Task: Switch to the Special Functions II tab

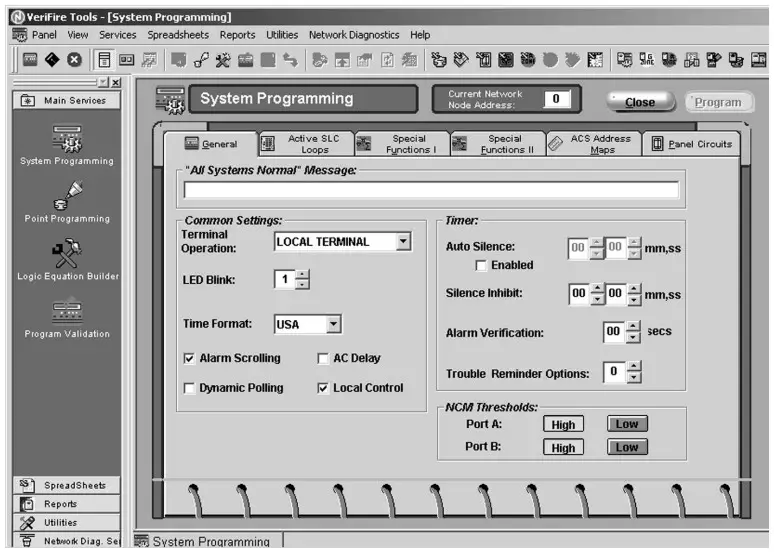Action: (x=498, y=144)
